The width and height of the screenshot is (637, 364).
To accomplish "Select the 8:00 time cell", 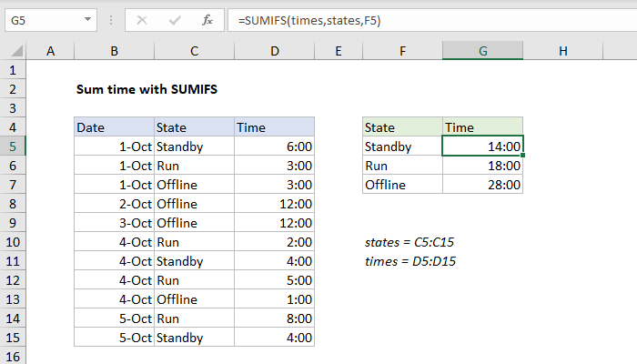I will point(274,318).
